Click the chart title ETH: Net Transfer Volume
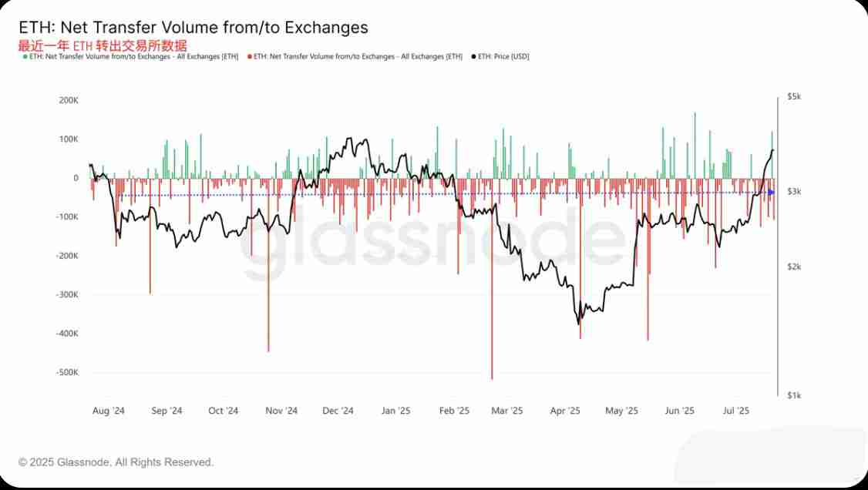Screen dimensions: 868x490 [x=193, y=28]
